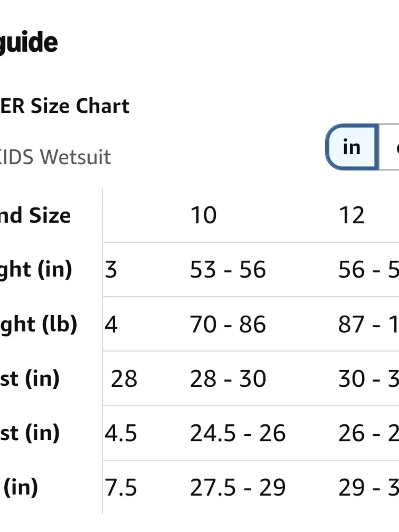This screenshot has width=399, height=532.
Task: Click the 24.5 - 26 waist measurement cell
Action: tap(238, 433)
